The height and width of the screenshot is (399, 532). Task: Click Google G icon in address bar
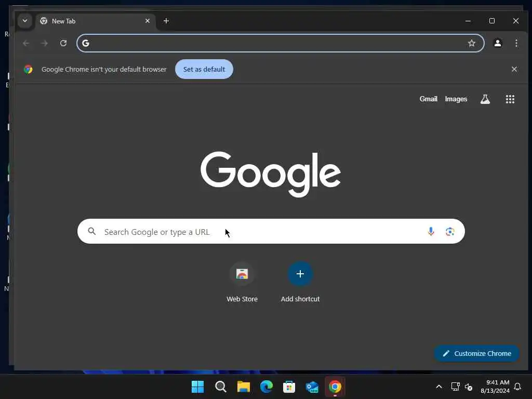point(86,43)
